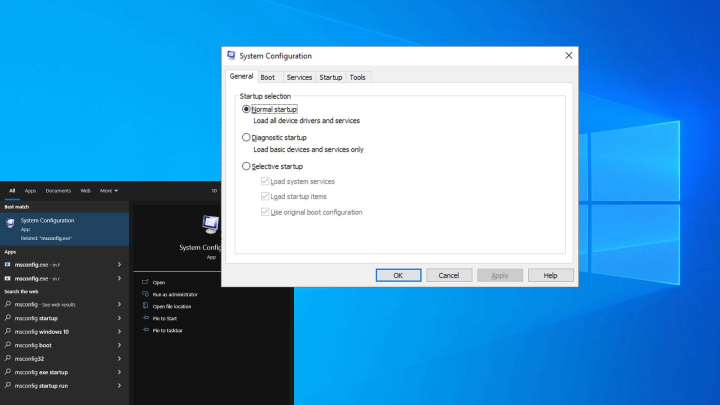
Task: Click the OK button
Action: pyautogui.click(x=398, y=275)
